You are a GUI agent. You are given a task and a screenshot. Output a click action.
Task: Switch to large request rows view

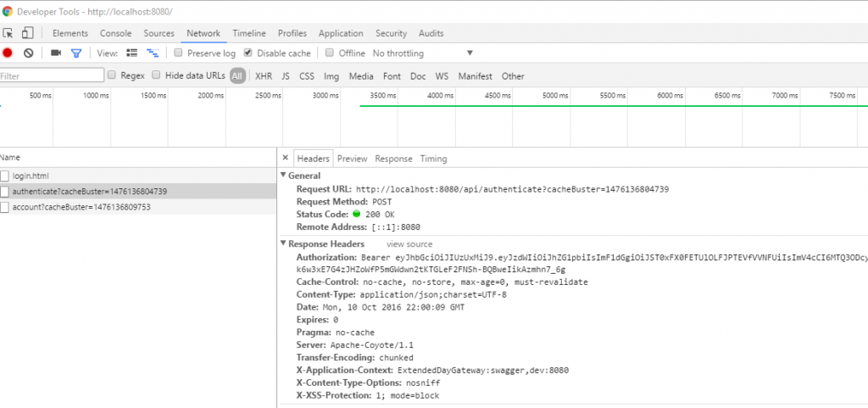(131, 53)
